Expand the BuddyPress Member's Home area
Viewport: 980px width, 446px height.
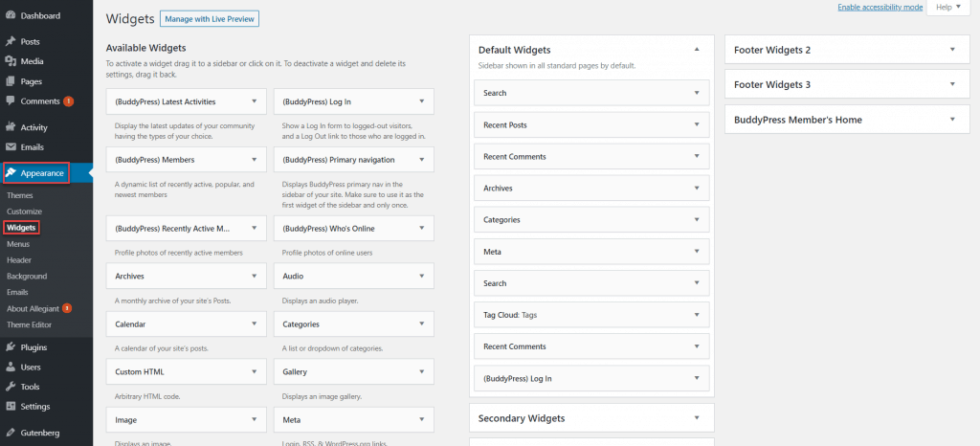pyautogui.click(x=952, y=120)
